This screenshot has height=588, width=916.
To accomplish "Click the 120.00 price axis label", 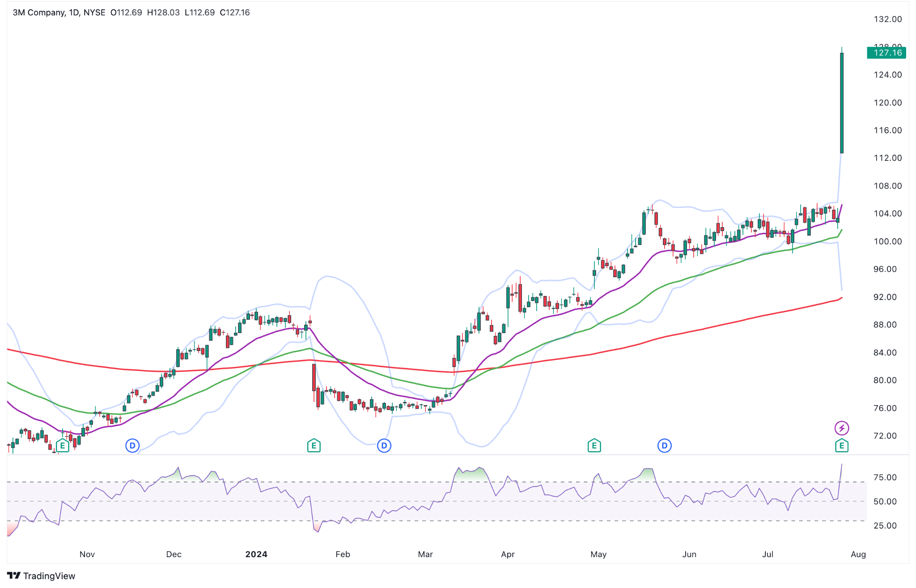I will point(888,102).
